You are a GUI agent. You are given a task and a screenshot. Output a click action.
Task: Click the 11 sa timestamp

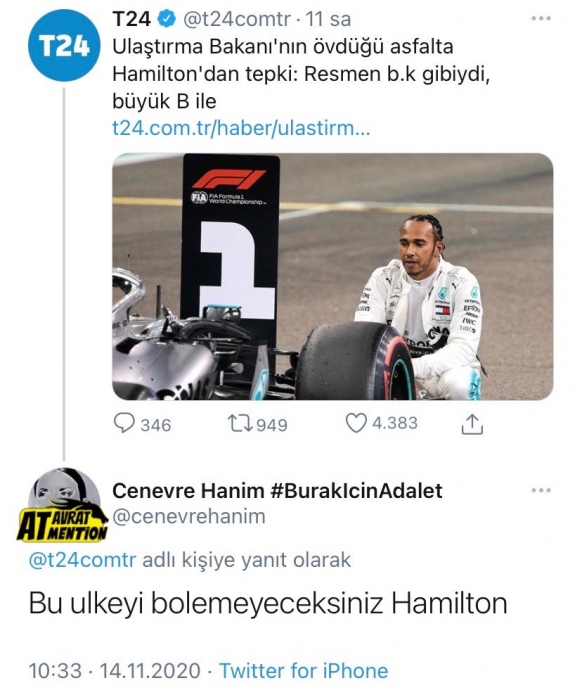[x=328, y=19]
